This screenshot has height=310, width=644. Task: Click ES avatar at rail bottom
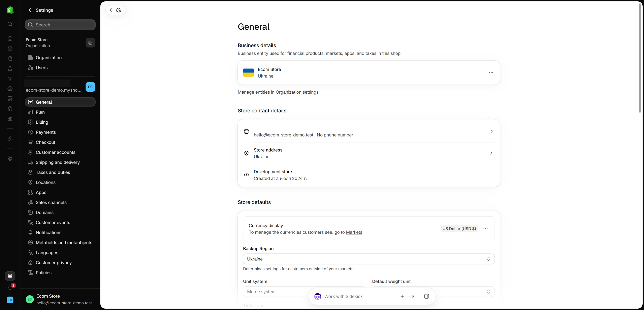10,300
